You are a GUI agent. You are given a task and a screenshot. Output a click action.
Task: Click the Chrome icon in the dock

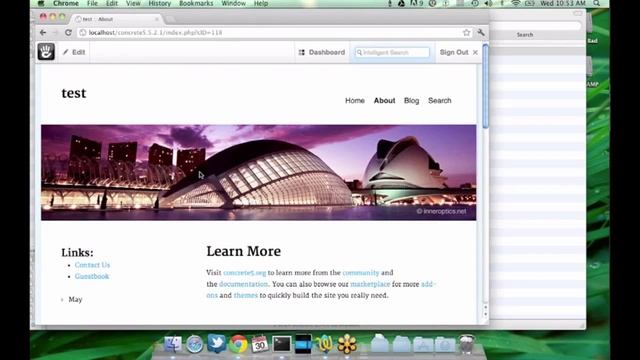(x=238, y=344)
